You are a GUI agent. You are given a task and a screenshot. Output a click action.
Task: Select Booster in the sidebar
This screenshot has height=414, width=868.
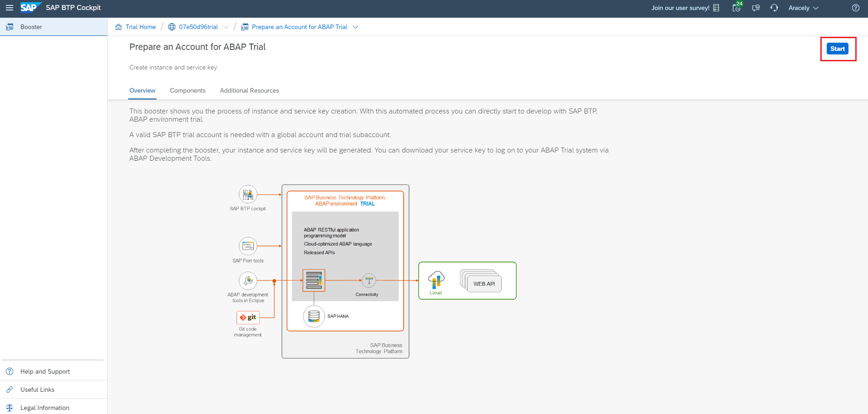point(31,27)
